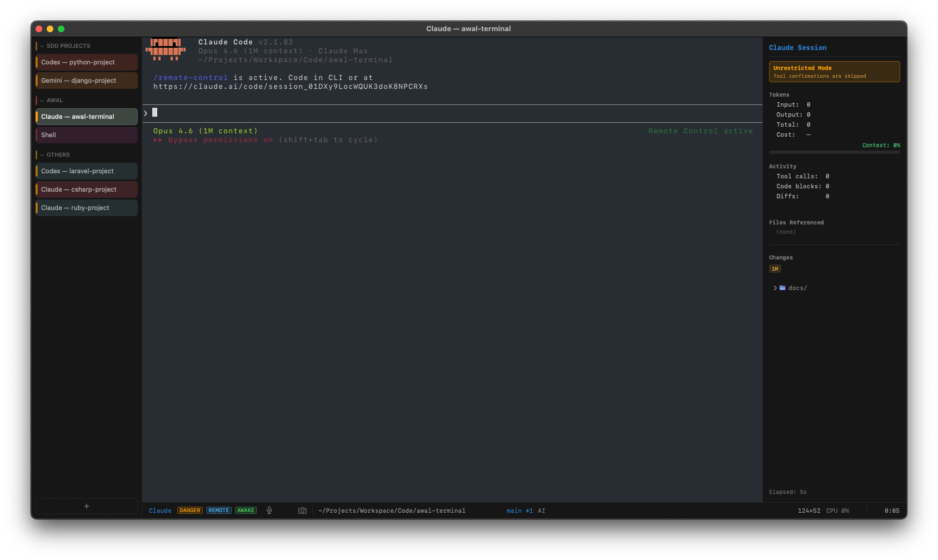Click the Claude Code logo artwork

click(x=165, y=50)
